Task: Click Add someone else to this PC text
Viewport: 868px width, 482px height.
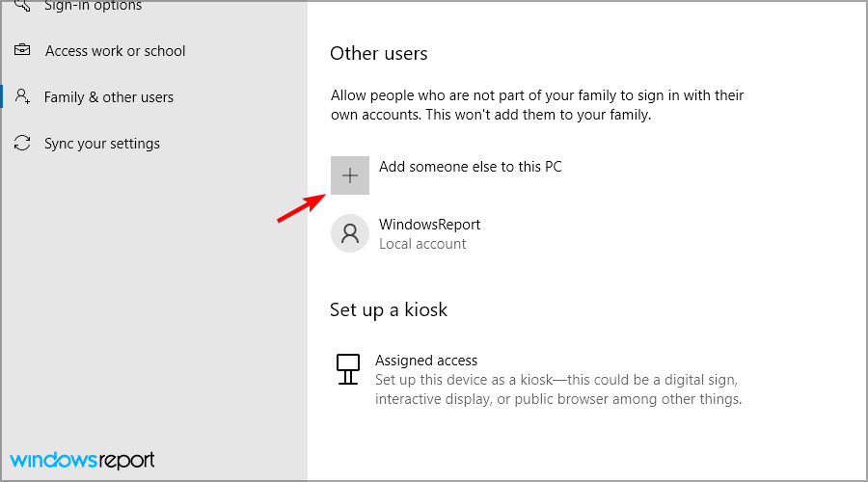Action: pyautogui.click(x=470, y=167)
